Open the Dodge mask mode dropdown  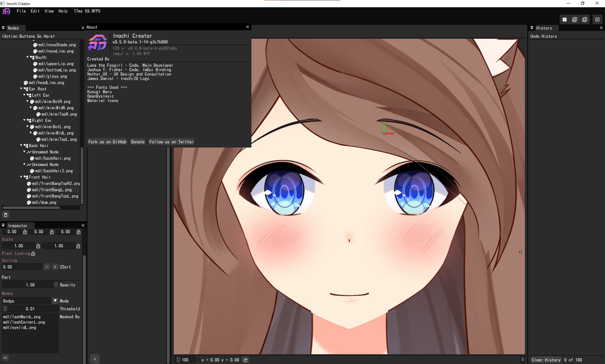(x=55, y=301)
